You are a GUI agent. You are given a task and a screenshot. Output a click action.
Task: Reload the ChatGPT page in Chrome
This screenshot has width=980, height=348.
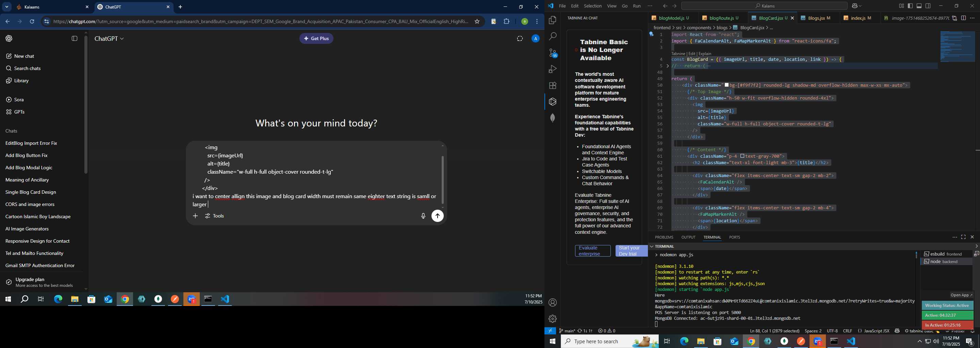32,22
